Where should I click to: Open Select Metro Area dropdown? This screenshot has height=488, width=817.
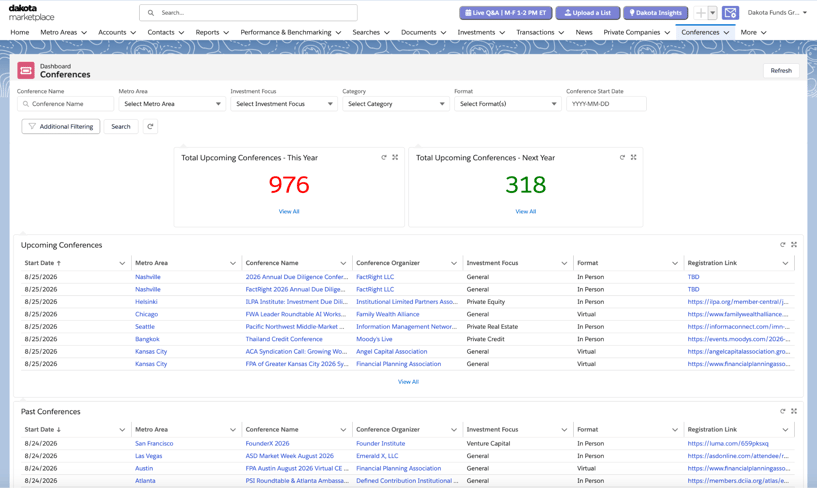(x=172, y=104)
